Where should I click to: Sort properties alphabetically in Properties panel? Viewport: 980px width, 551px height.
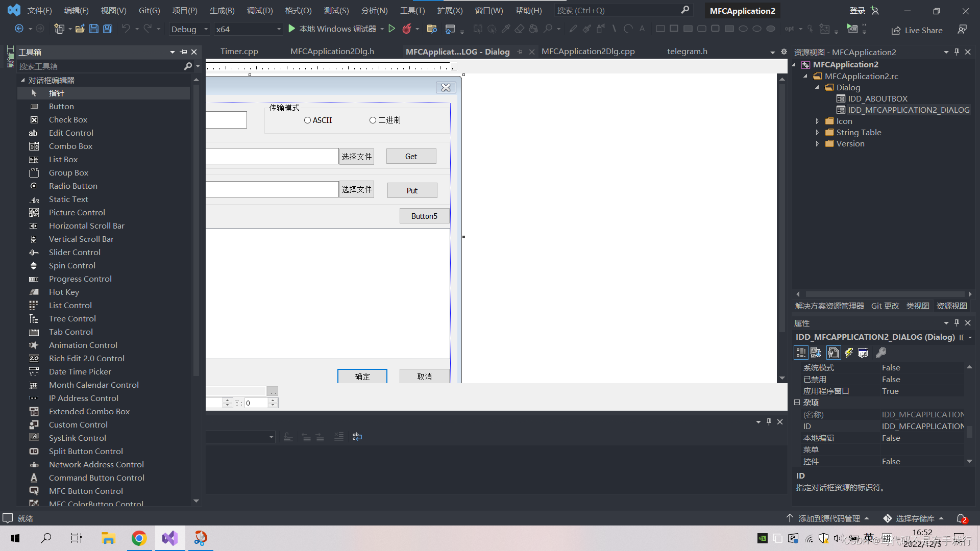816,353
